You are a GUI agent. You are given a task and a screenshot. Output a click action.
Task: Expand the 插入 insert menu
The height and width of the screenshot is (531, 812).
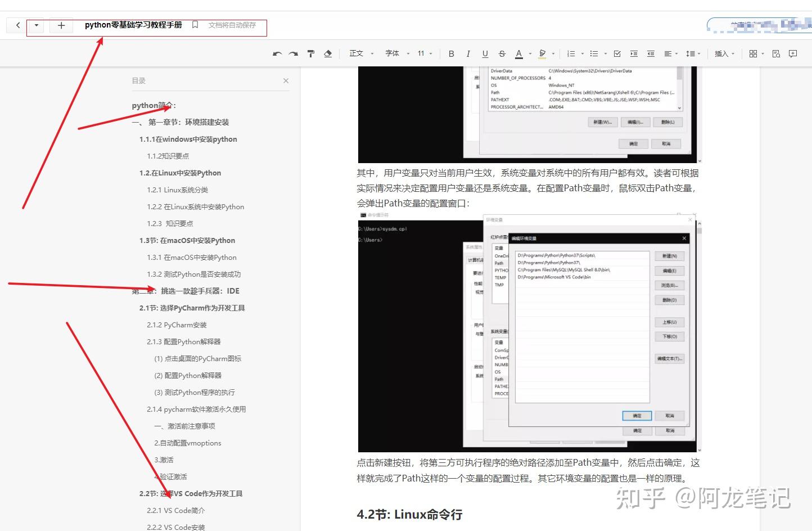[x=724, y=54]
